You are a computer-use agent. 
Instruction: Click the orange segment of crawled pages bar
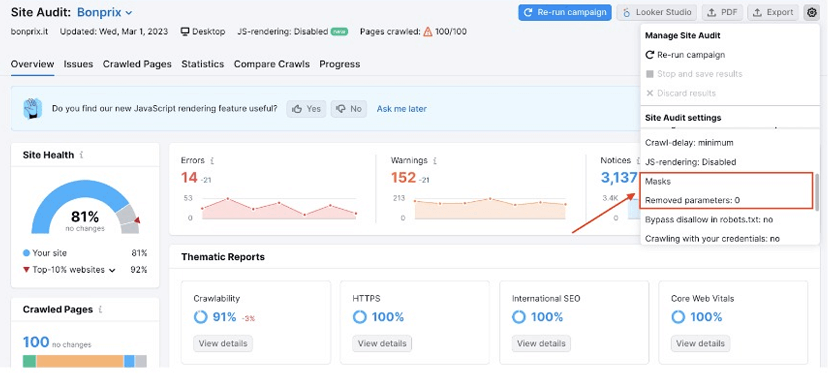(x=80, y=361)
